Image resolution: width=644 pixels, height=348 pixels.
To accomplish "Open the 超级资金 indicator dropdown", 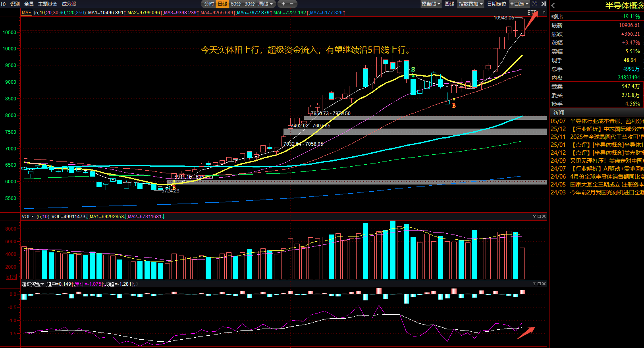I will (33, 284).
